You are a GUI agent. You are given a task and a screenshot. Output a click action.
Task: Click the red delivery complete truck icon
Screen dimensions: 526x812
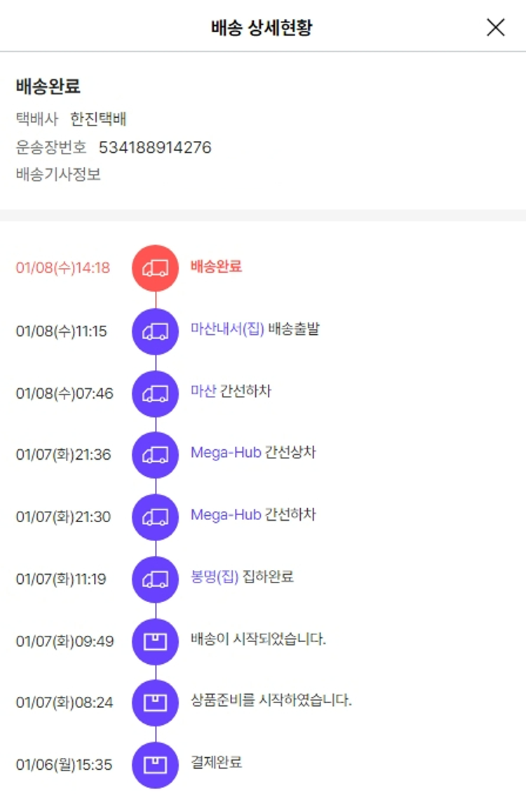155,267
